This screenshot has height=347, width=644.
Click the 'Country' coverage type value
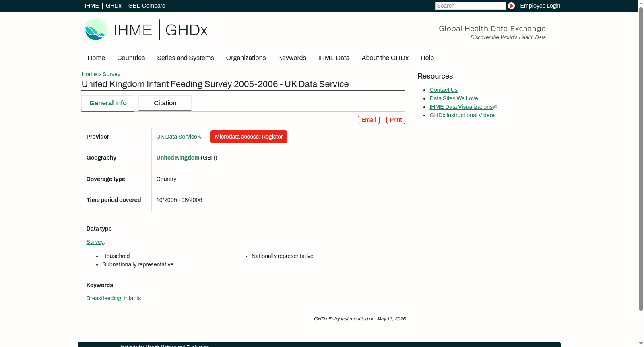[x=166, y=179]
